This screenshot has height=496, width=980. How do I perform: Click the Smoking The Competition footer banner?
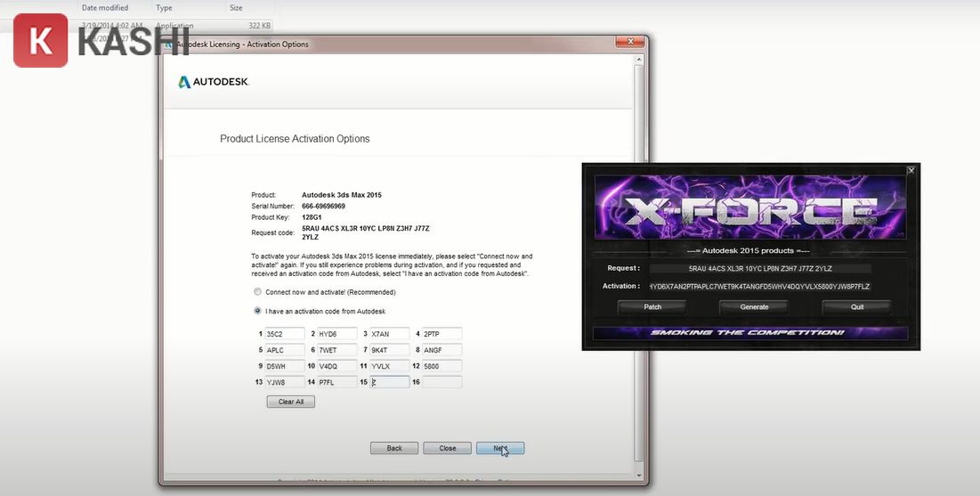(x=750, y=333)
